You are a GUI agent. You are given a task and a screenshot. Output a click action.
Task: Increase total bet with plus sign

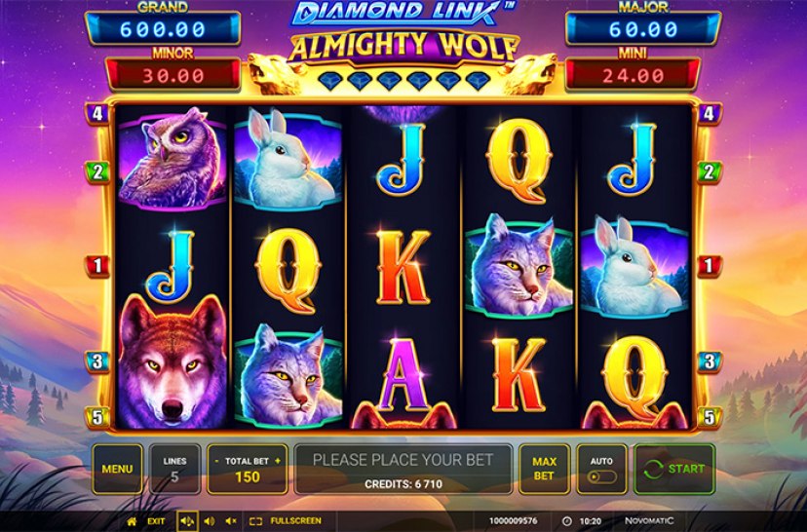coord(278,461)
